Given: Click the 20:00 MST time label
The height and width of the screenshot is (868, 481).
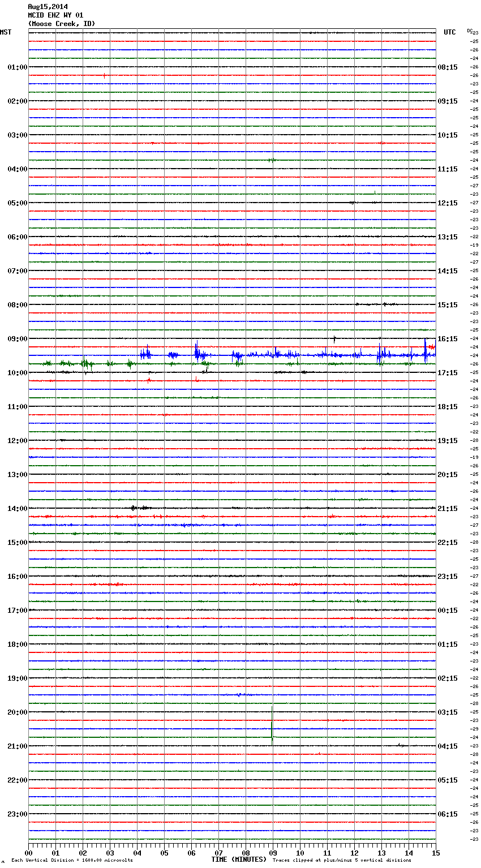Looking at the screenshot, I should (x=17, y=712).
